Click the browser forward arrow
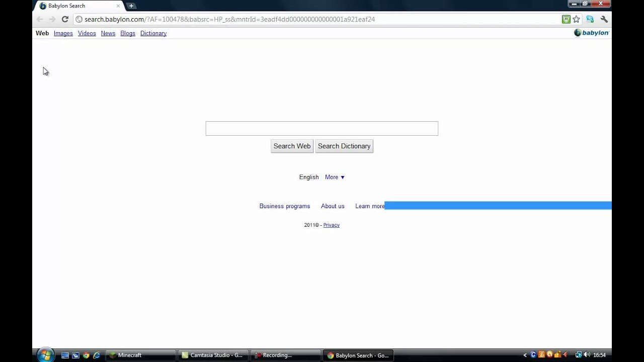644x362 pixels. (x=52, y=19)
